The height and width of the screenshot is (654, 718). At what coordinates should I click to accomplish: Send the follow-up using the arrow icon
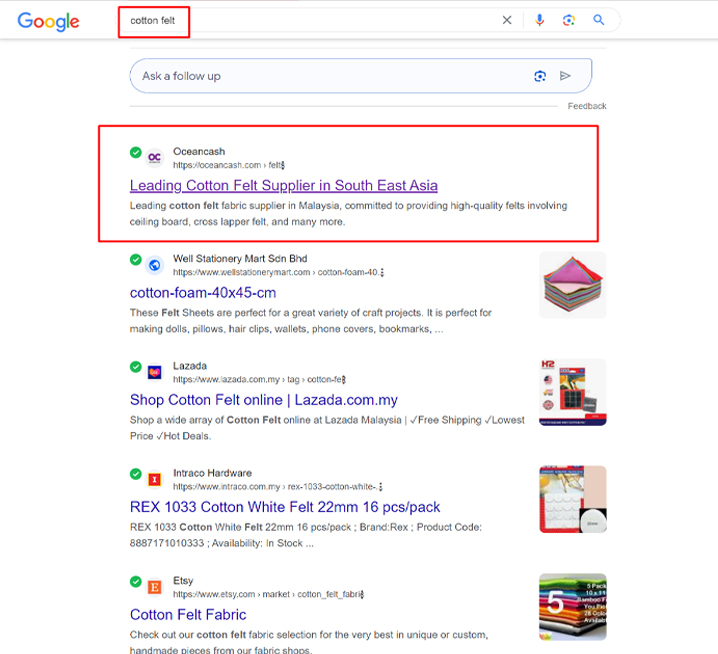[566, 76]
